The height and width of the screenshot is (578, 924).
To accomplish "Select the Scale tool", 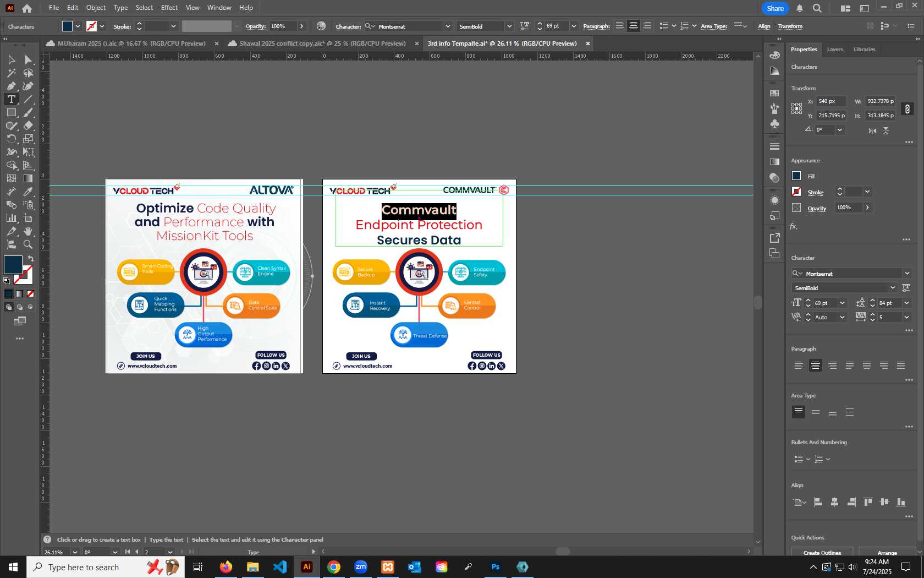I will (28, 139).
